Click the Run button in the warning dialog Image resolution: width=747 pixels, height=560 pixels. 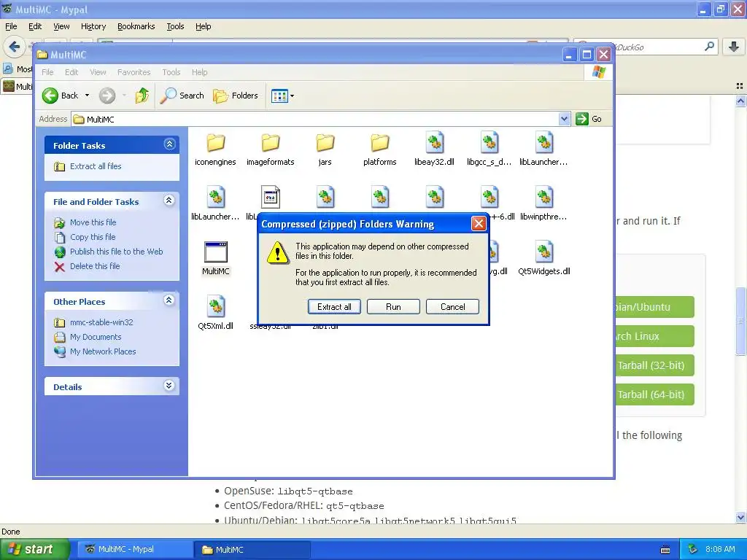393,307
